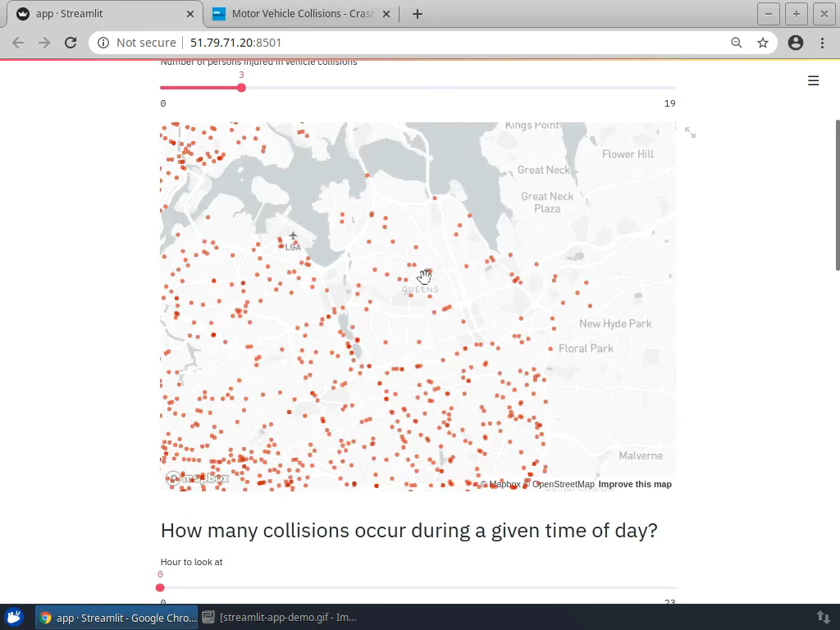Image resolution: width=840 pixels, height=630 pixels.
Task: Open a new browser tab
Action: [418, 14]
